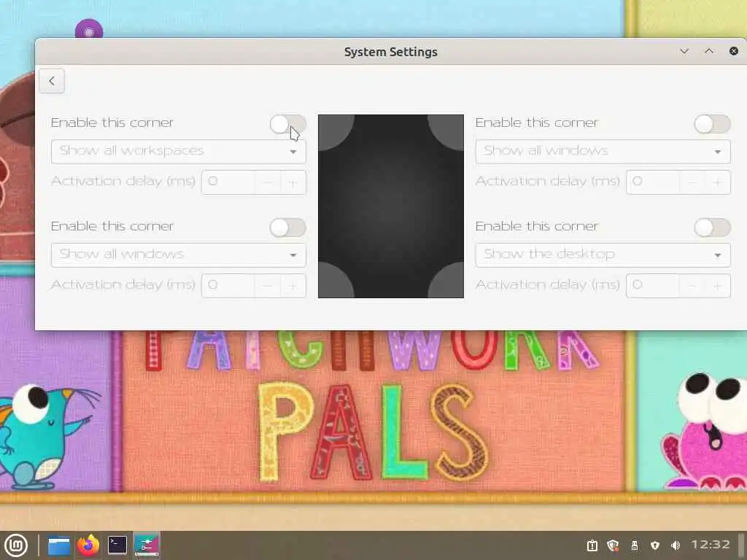Image resolution: width=747 pixels, height=560 pixels.
Task: Increase top-left corner activation delay
Action: pos(293,182)
